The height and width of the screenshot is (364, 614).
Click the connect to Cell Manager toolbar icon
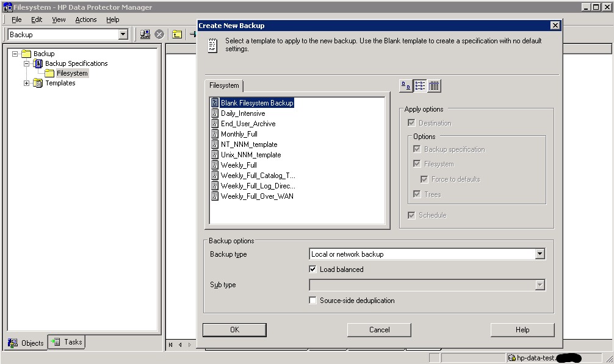click(145, 34)
